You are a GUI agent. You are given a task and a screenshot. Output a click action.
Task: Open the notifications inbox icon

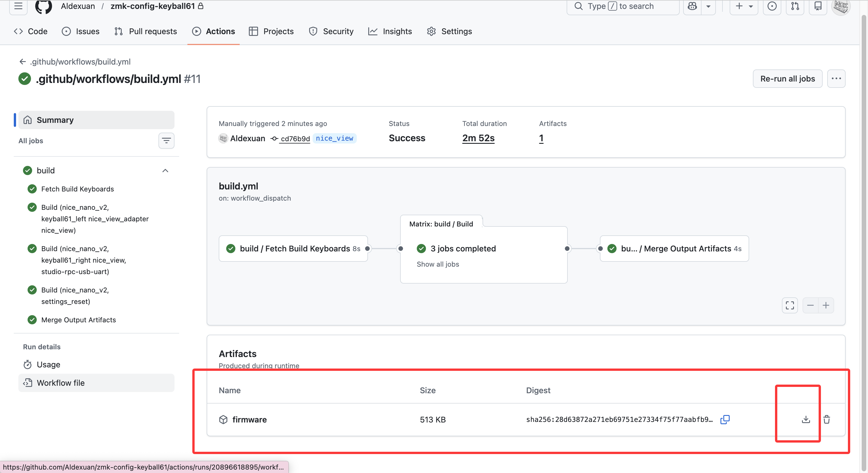[818, 6]
